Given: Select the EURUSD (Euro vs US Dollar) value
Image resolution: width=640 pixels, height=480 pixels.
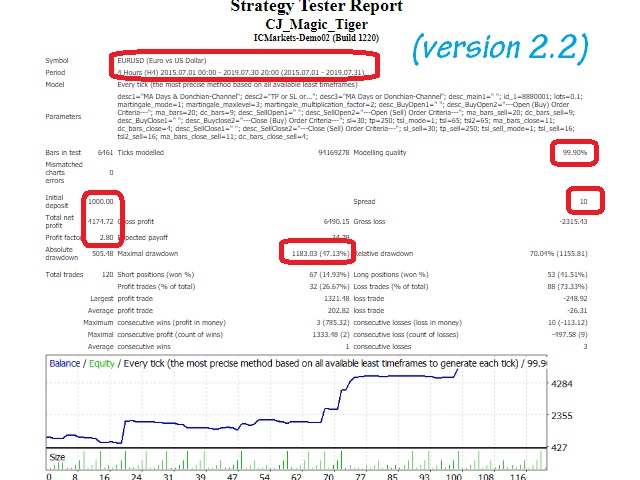Looking at the screenshot, I should pyautogui.click(x=162, y=60).
